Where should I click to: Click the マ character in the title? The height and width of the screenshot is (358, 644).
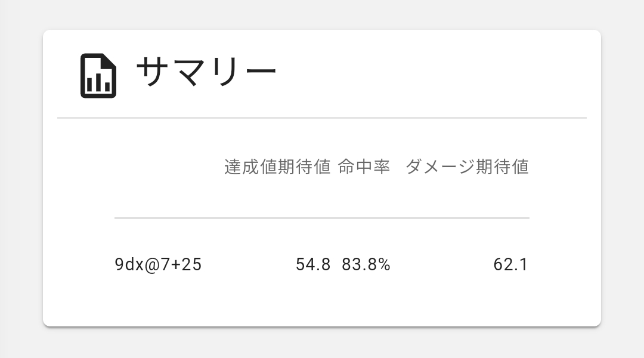(x=187, y=72)
